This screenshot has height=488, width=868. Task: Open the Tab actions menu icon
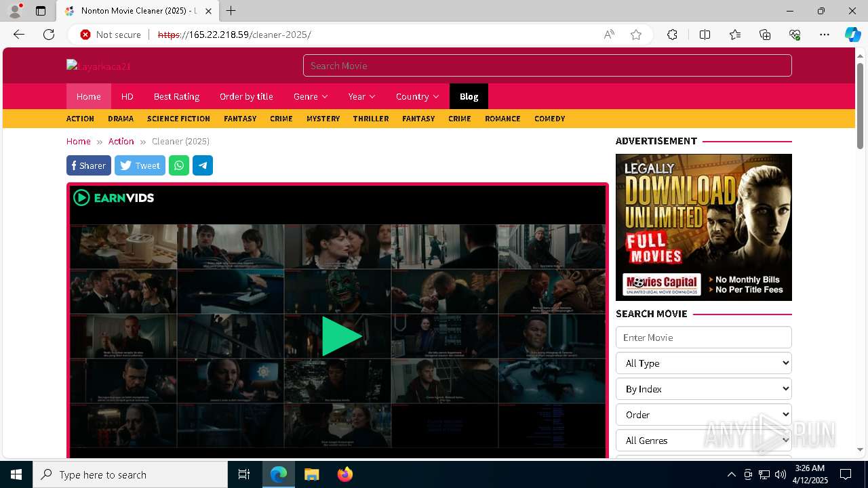[41, 11]
